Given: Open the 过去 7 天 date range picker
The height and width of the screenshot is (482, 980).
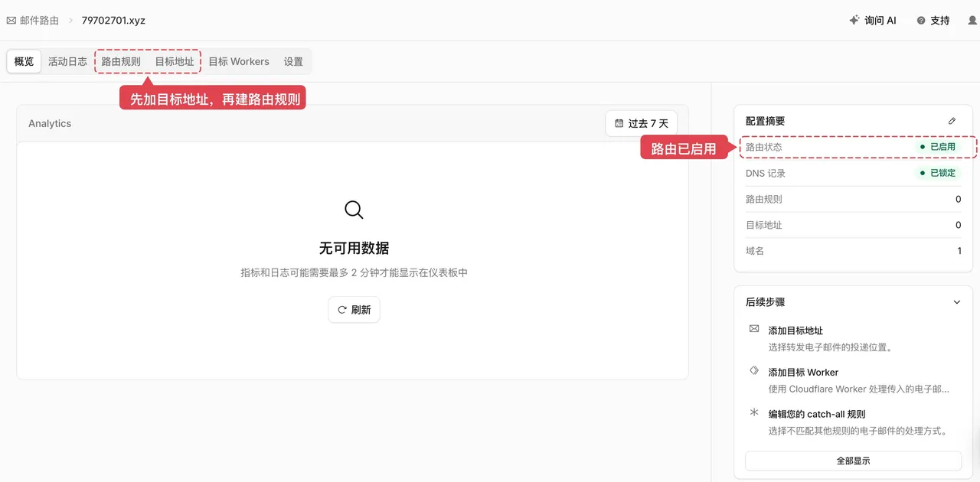Looking at the screenshot, I should [642, 123].
